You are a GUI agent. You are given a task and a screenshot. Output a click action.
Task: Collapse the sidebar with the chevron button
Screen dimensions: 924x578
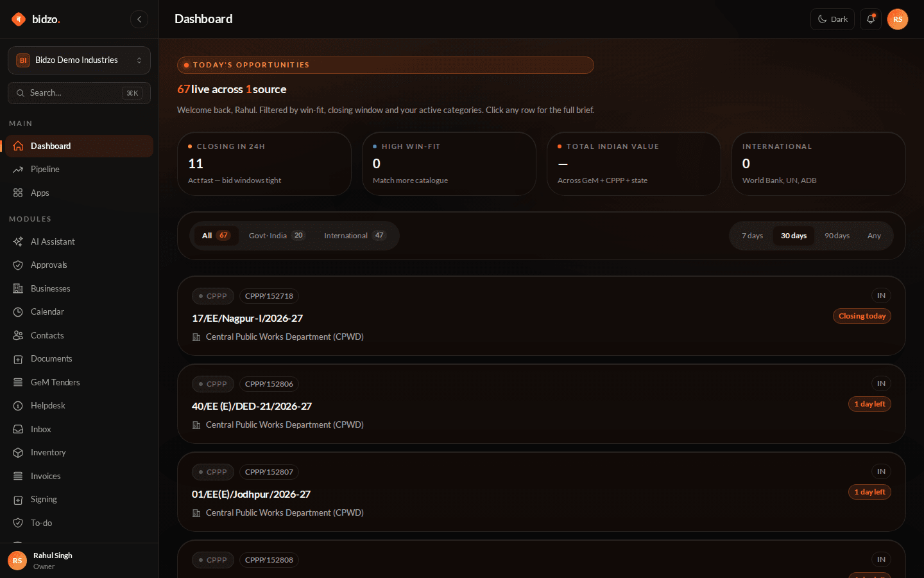pyautogui.click(x=139, y=19)
